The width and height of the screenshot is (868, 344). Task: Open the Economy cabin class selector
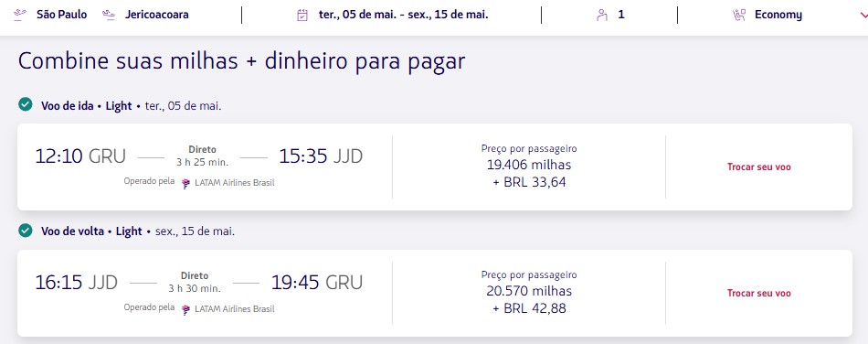778,15
